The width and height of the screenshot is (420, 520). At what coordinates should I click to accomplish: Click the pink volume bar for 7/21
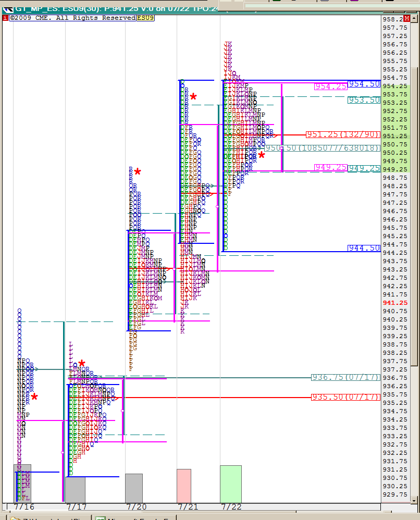click(x=184, y=486)
